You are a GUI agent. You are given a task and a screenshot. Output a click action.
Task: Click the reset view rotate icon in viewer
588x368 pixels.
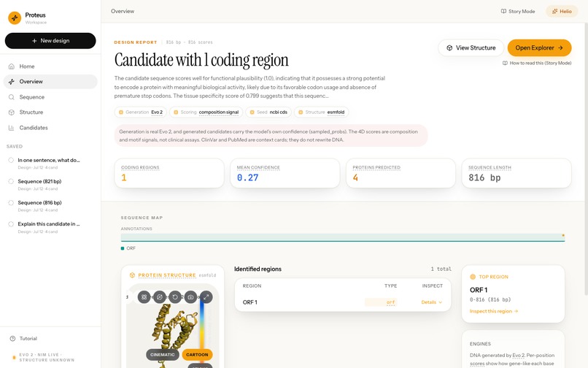point(175,297)
